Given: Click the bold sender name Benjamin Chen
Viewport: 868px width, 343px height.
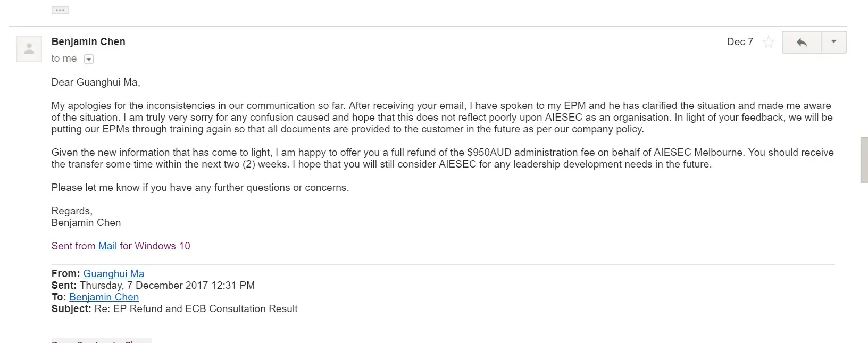Looking at the screenshot, I should coord(88,41).
